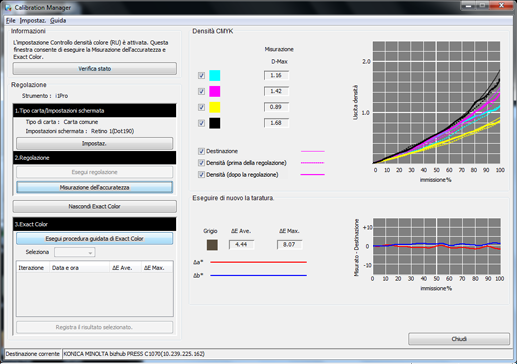Click the Destinazione corrente status label
This screenshot has height=364, width=517.
pyautogui.click(x=33, y=354)
